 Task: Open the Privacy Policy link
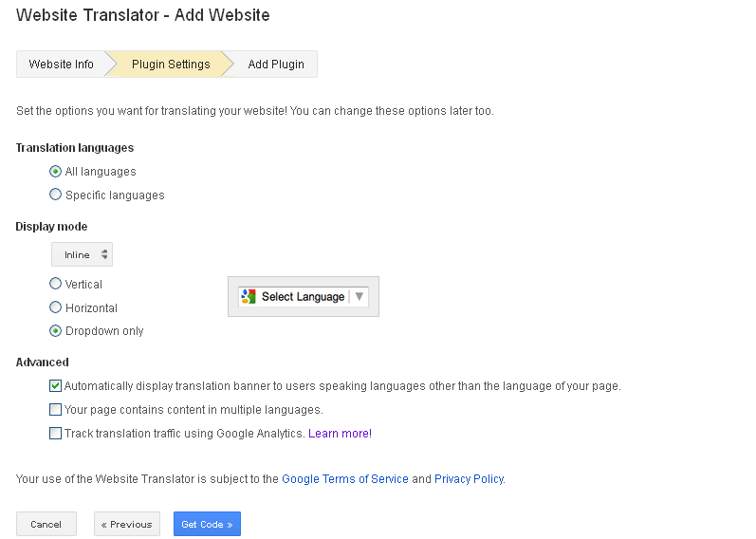pyautogui.click(x=469, y=479)
